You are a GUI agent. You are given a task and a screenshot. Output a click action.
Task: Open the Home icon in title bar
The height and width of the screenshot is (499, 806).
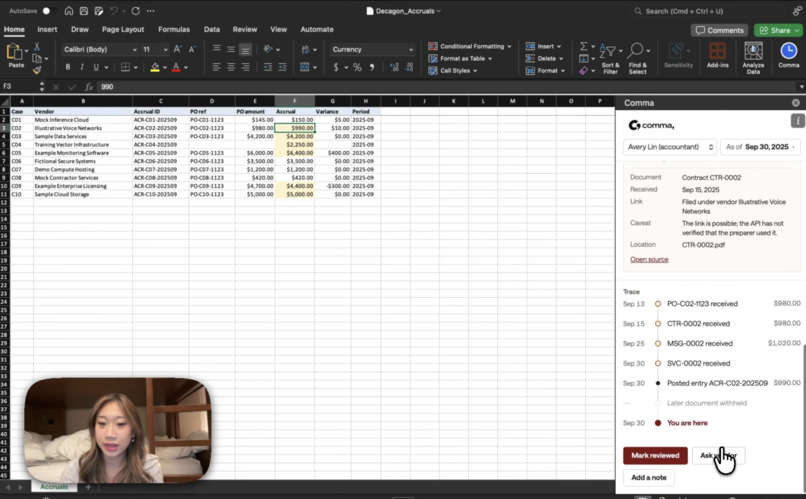pyautogui.click(x=68, y=11)
